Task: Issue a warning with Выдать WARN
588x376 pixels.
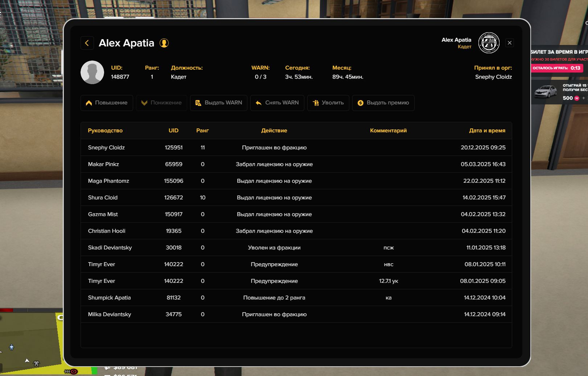Action: [219, 103]
